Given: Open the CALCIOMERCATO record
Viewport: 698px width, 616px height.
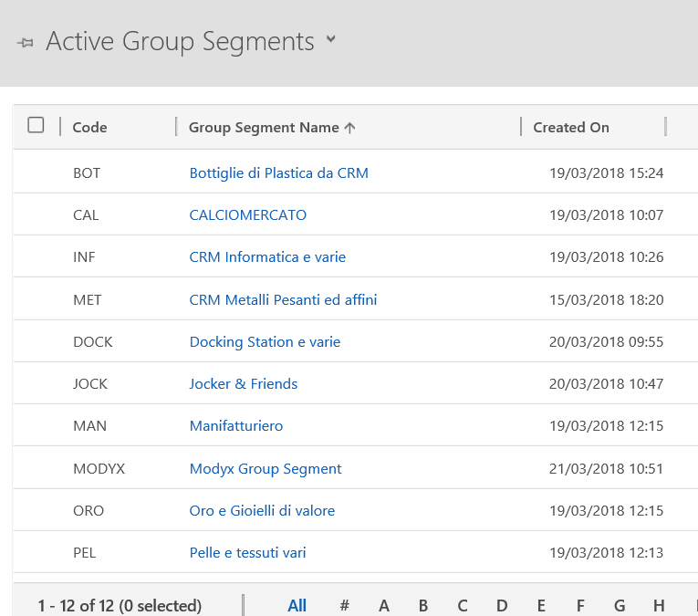Looking at the screenshot, I should (x=247, y=215).
